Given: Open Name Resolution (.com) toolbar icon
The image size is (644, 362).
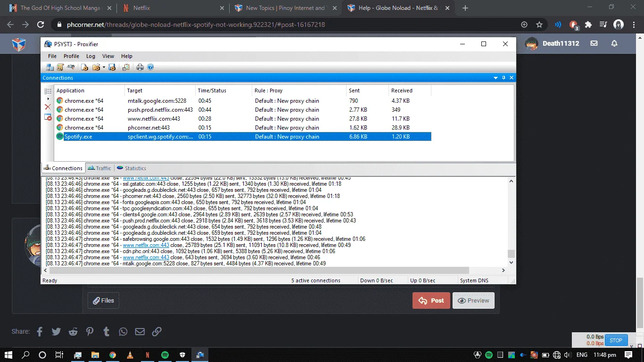Looking at the screenshot, I should 71,67.
